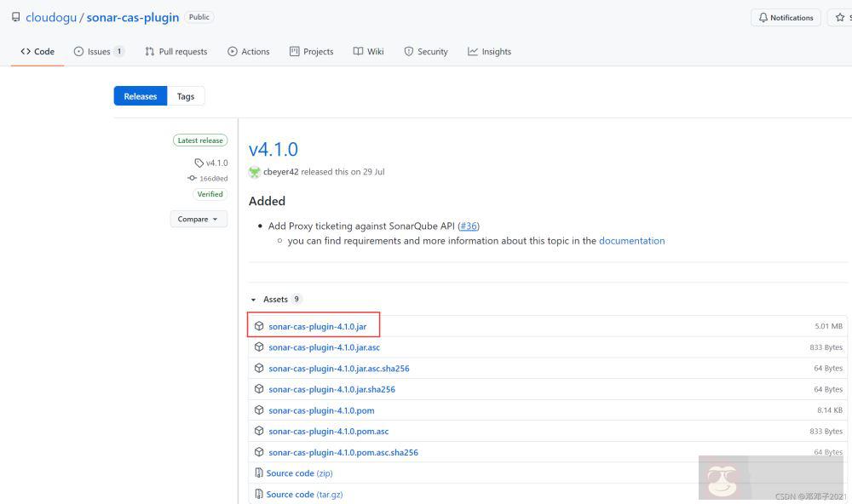This screenshot has width=852, height=504.
Task: Open the #36 issue reference
Action: 468,226
